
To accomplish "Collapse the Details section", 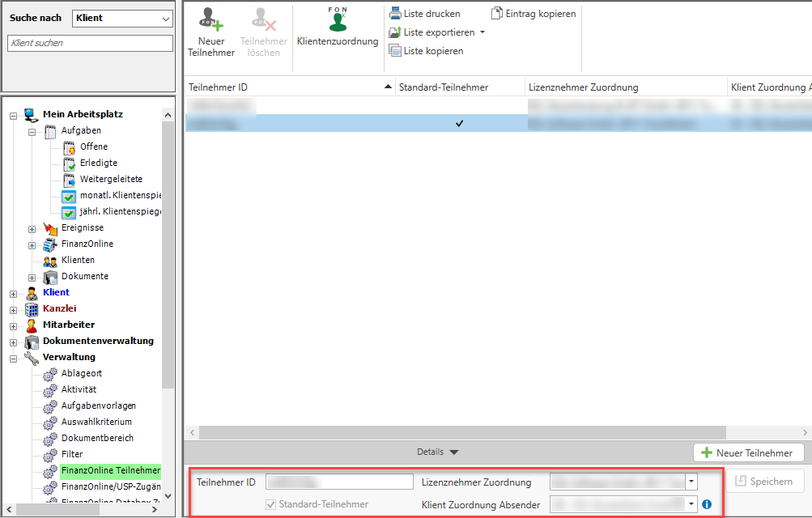I will click(438, 452).
